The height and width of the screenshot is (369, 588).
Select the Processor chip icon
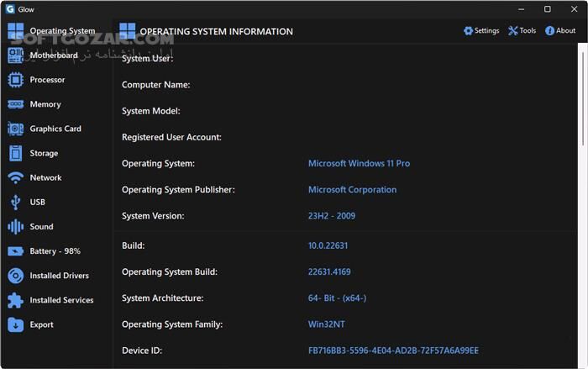[x=15, y=80]
